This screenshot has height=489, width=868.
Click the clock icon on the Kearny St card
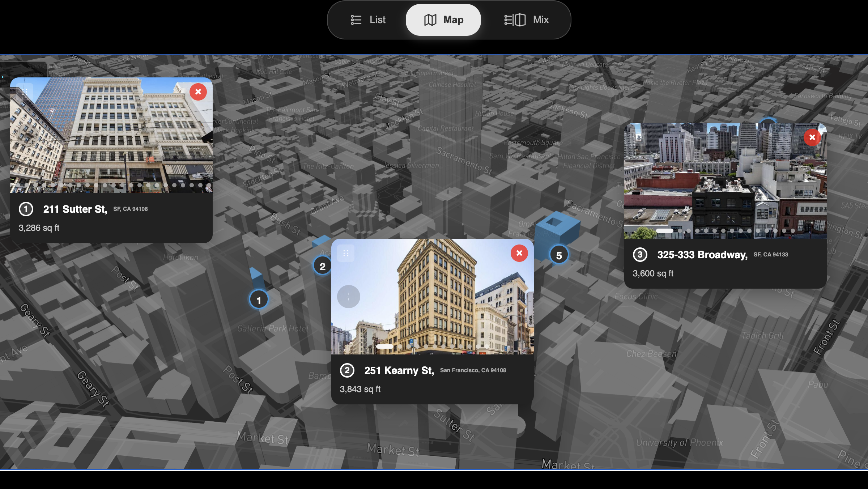click(x=348, y=296)
